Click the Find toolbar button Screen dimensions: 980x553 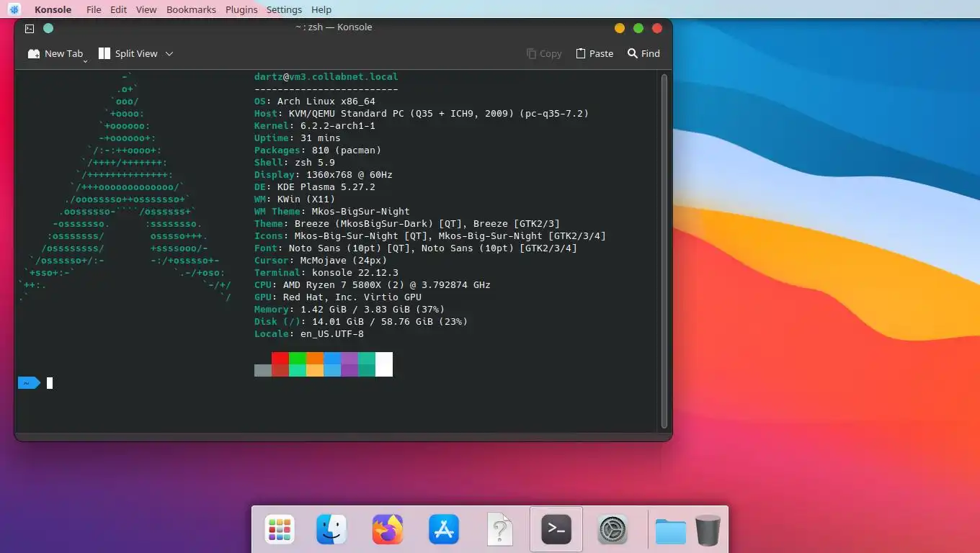point(643,53)
